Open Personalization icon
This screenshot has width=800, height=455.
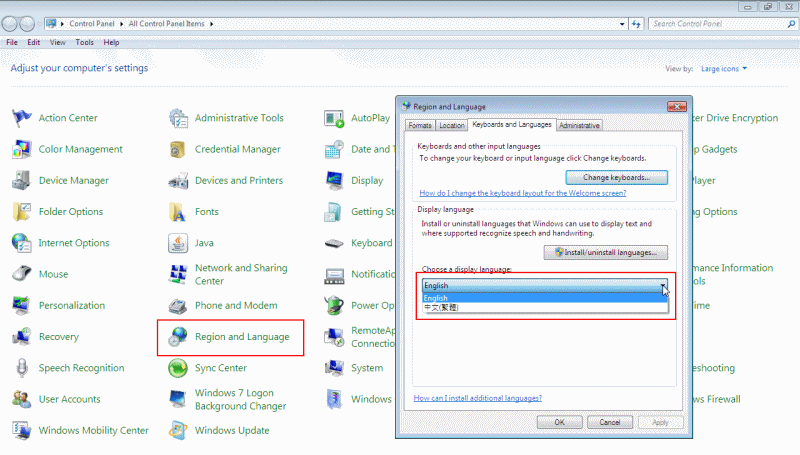coord(21,306)
